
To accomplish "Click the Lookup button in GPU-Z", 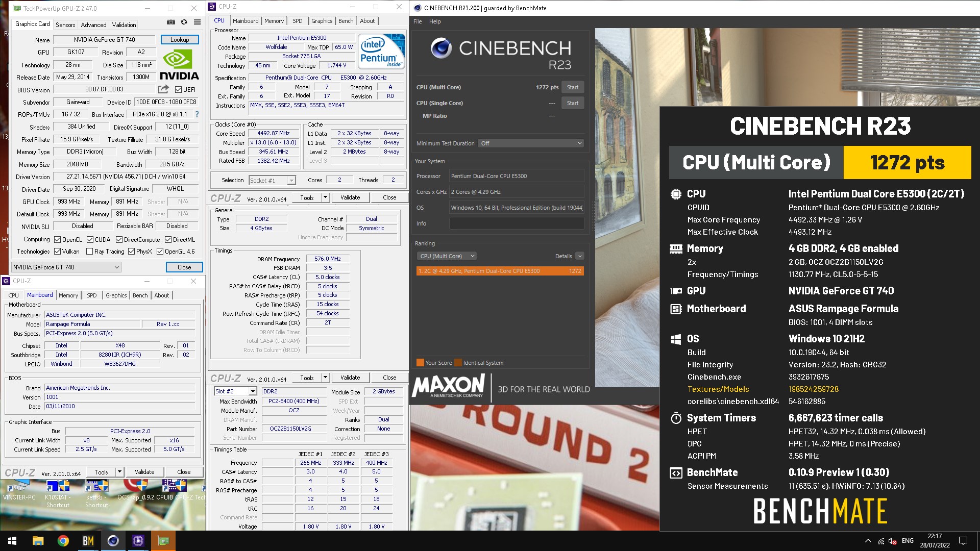I will pos(180,39).
